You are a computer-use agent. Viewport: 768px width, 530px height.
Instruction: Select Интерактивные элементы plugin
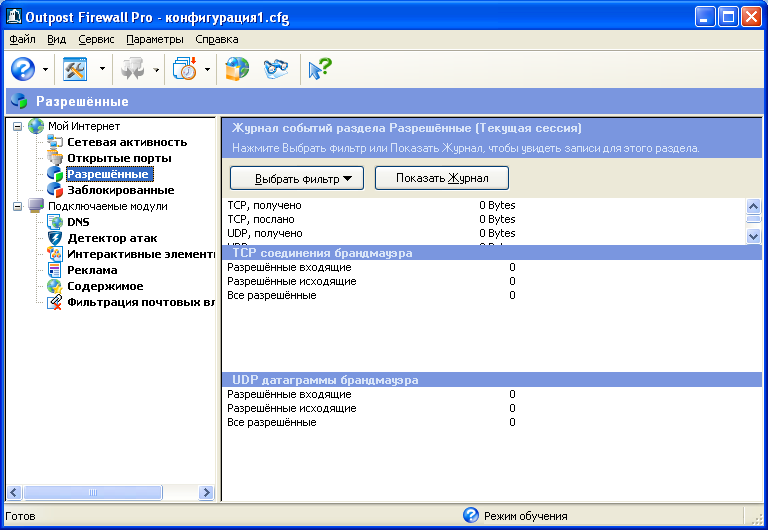click(141, 254)
